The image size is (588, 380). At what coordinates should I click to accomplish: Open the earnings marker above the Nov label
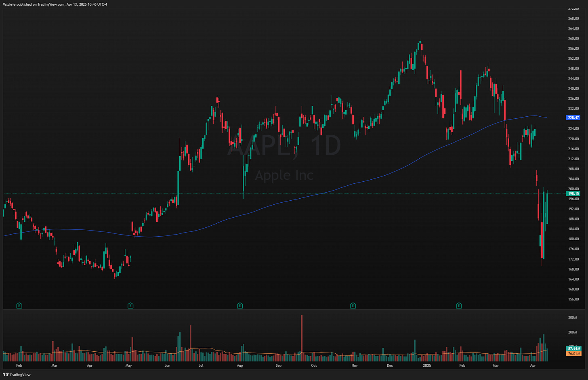tap(353, 306)
